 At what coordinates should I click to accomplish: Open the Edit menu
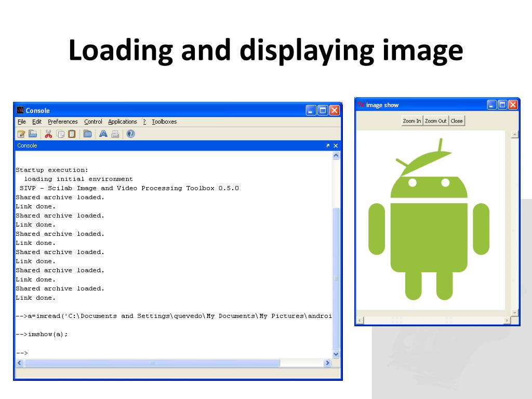[37, 122]
